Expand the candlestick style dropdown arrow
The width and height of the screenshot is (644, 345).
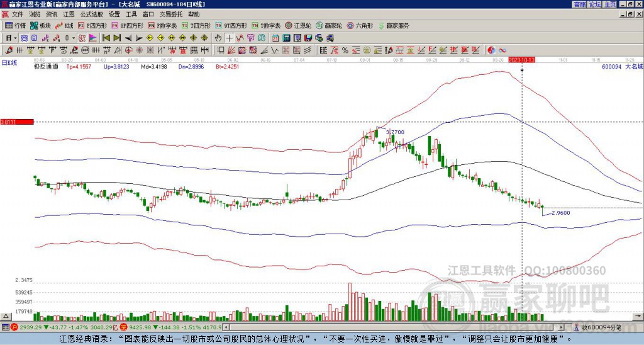(x=74, y=38)
